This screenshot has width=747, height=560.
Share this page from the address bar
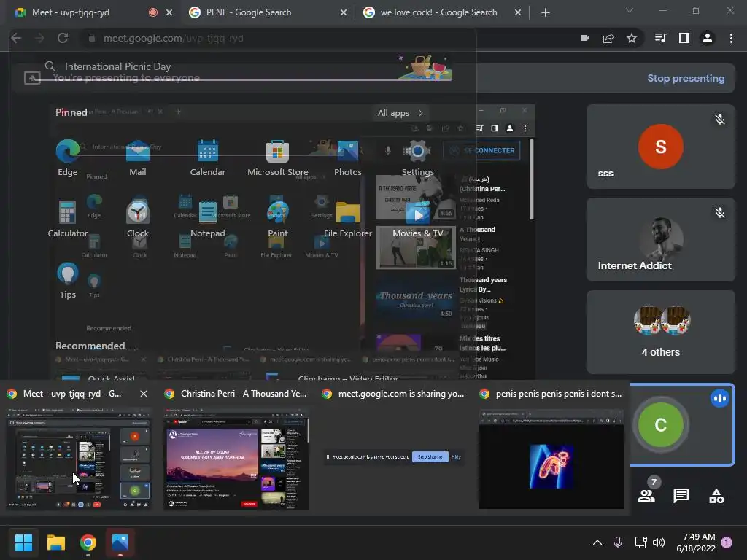tap(608, 38)
